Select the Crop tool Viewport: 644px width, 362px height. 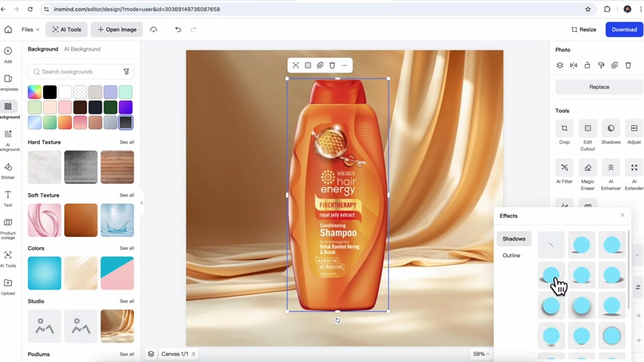[x=564, y=132]
